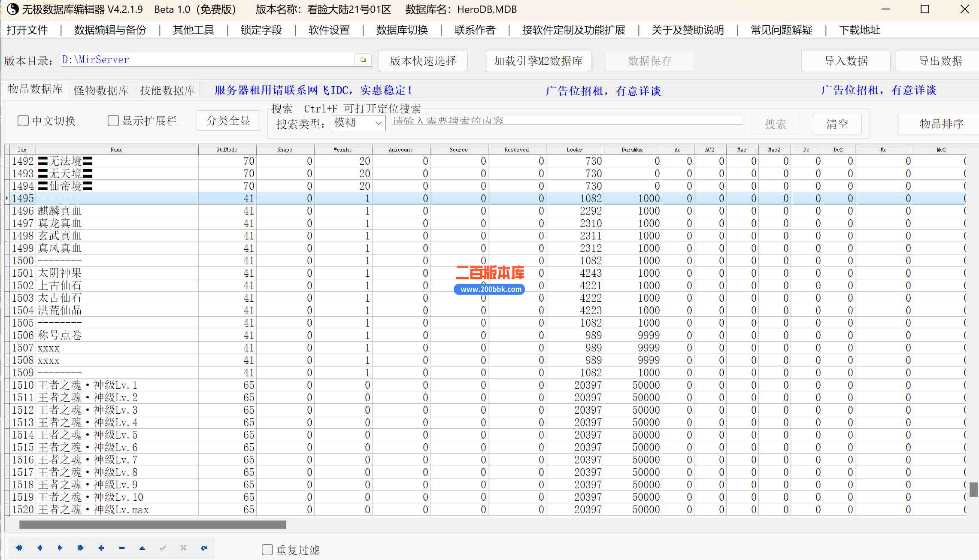
Task: Click the Name column header
Action: click(x=117, y=150)
